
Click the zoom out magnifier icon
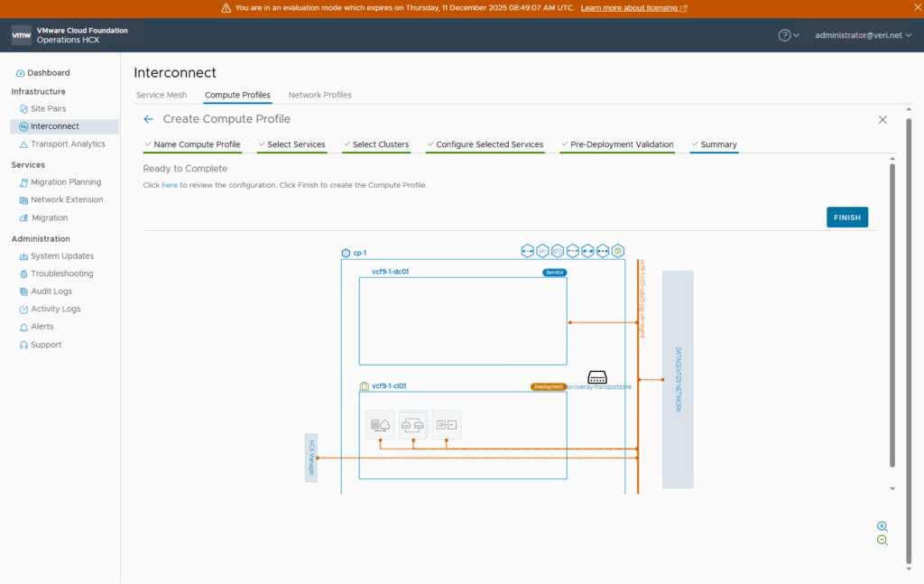coord(882,541)
